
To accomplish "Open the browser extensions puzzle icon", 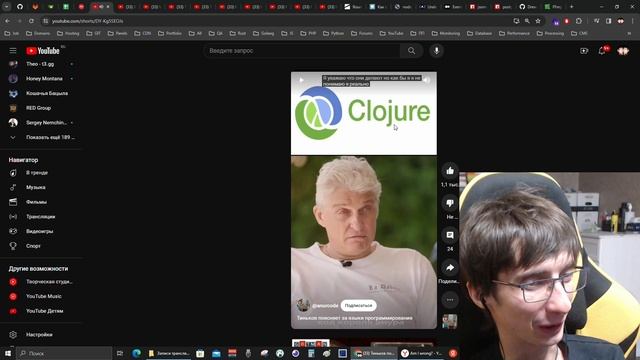I will 579,21.
